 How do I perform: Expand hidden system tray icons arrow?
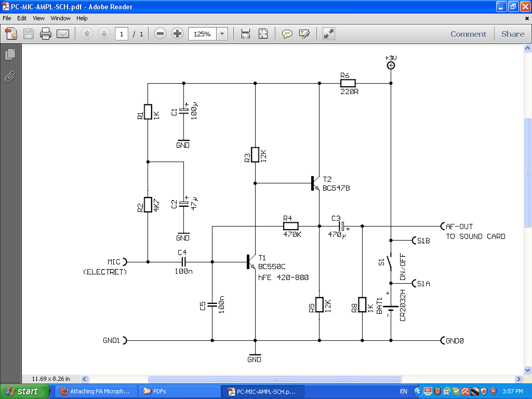coord(418,391)
